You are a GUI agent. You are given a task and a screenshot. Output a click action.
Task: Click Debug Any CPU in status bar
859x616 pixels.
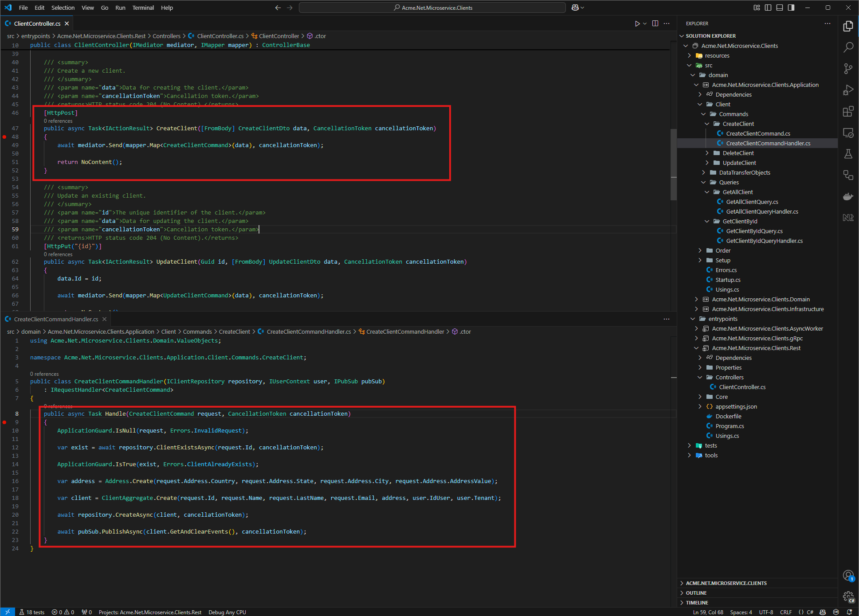[x=227, y=612]
